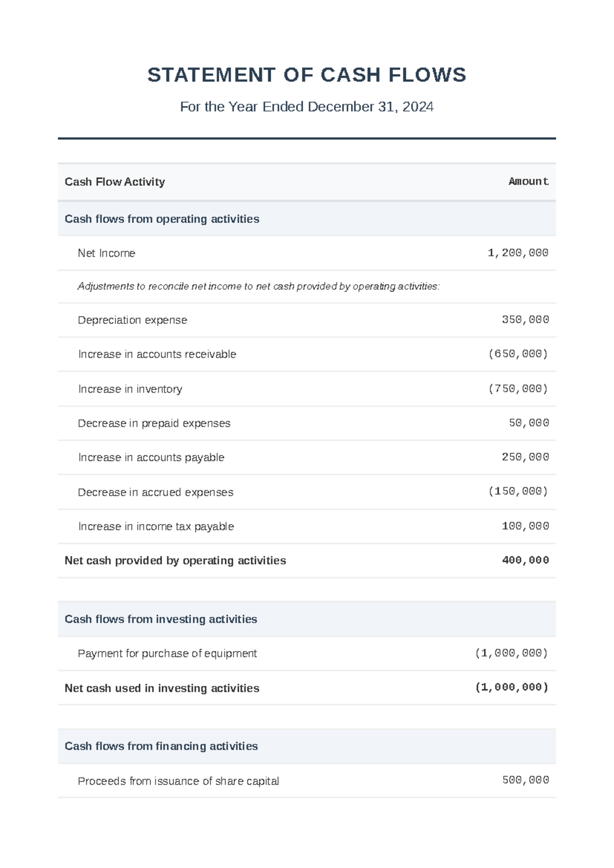The height and width of the screenshot is (868, 614).
Task: Select the 350,000 depreciation amount
Action: pyautogui.click(x=525, y=320)
